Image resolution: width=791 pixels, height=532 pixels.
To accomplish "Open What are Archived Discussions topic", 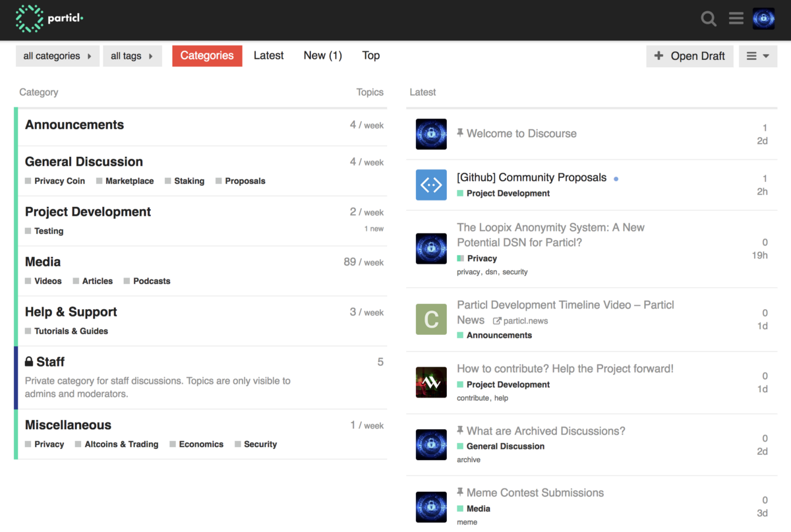I will click(x=546, y=430).
